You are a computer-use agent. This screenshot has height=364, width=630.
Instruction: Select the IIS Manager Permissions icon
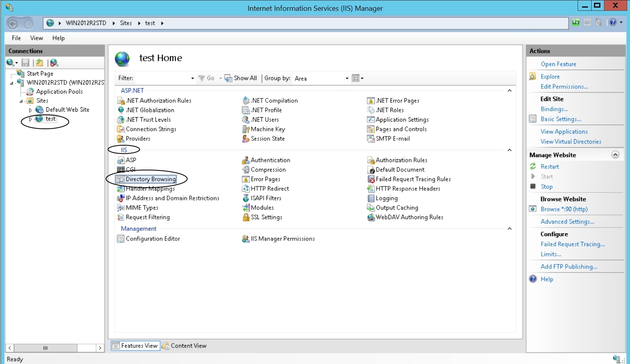click(246, 239)
